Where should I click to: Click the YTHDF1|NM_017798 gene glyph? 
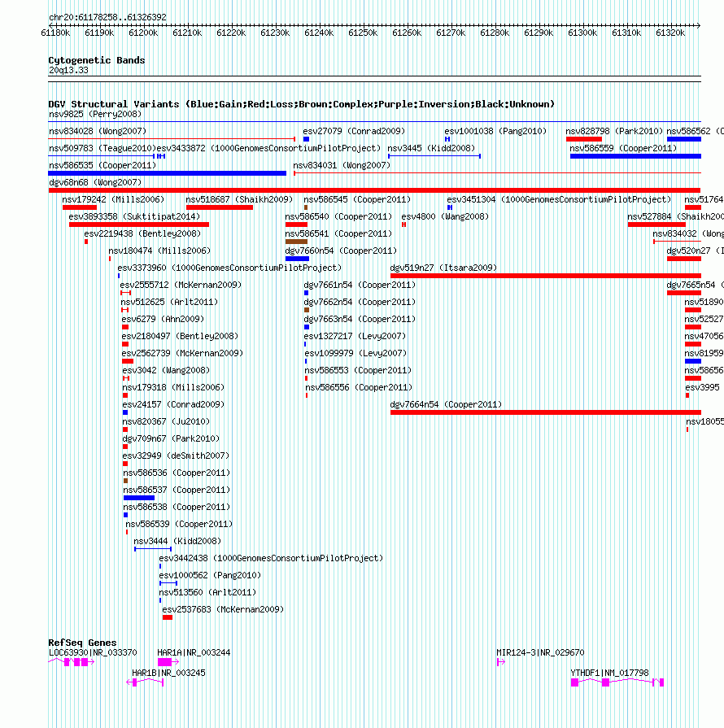tap(617, 682)
